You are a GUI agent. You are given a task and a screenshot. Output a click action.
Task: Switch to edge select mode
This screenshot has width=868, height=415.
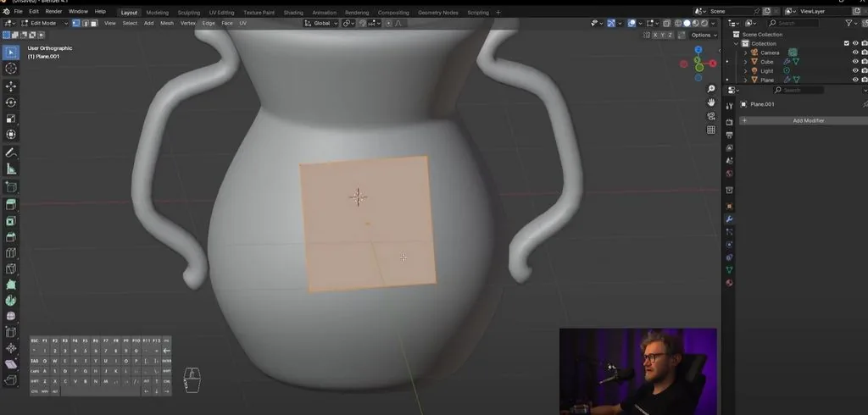[x=85, y=23]
